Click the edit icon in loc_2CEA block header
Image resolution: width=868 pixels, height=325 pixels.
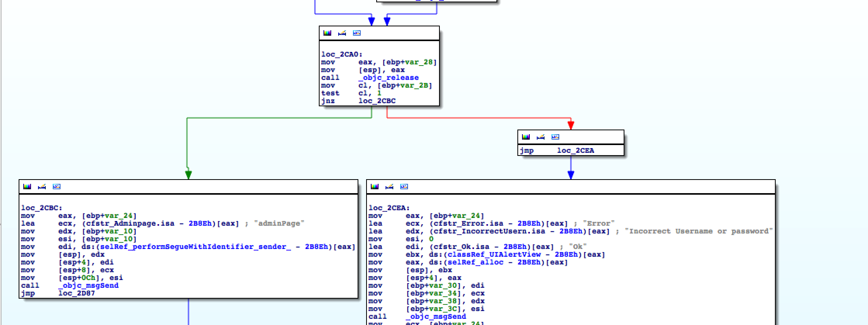pos(389,187)
